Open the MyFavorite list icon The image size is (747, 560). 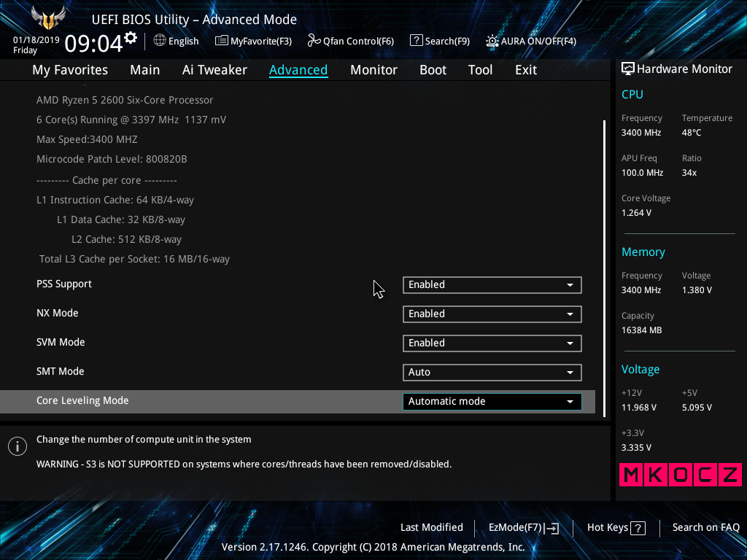(x=222, y=41)
